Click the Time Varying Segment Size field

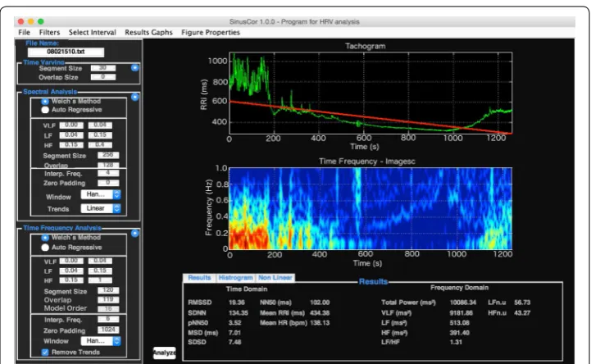pos(103,68)
